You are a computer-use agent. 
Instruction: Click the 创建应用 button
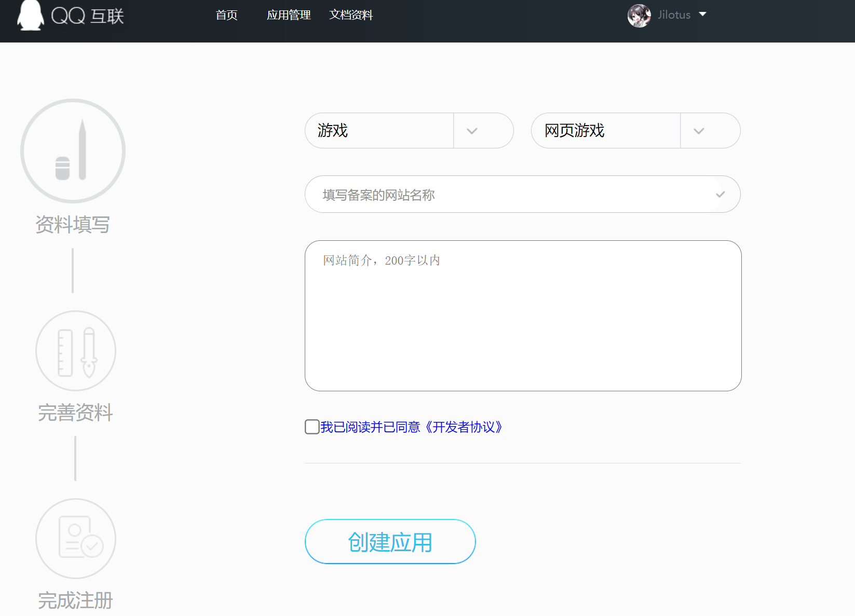(x=390, y=541)
